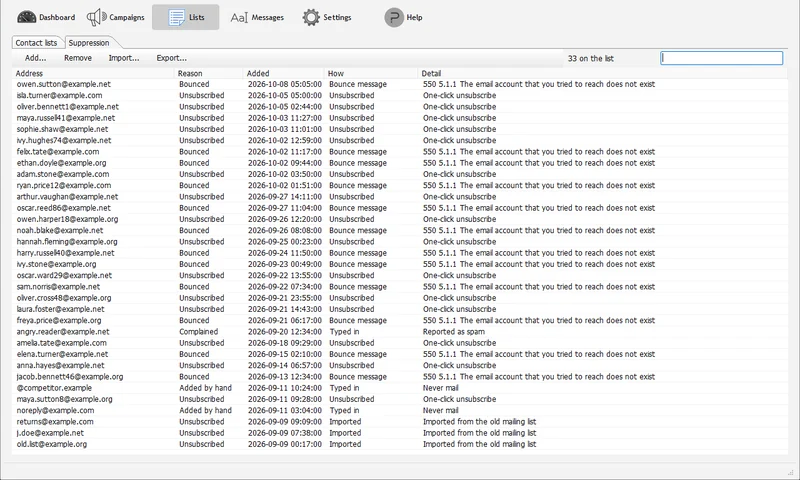The width and height of the screenshot is (800, 480).
Task: Select row ivy.stone@example.org
Action: click(400, 264)
